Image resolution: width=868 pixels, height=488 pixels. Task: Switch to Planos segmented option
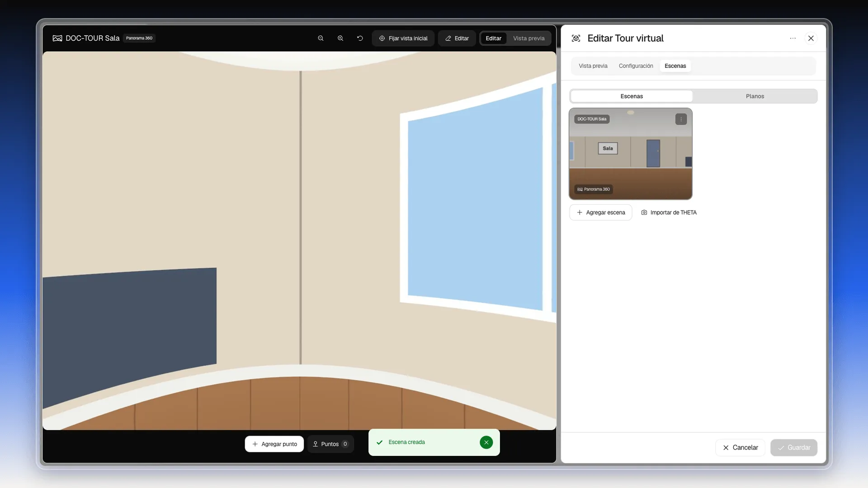[755, 96]
